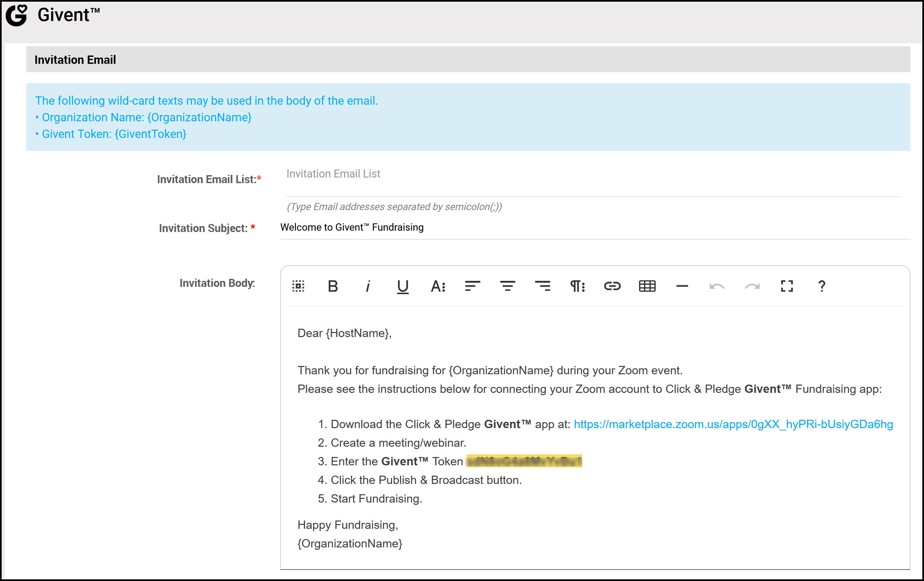The image size is (924, 581).
Task: Apply italic formatting in the editor
Action: point(368,286)
